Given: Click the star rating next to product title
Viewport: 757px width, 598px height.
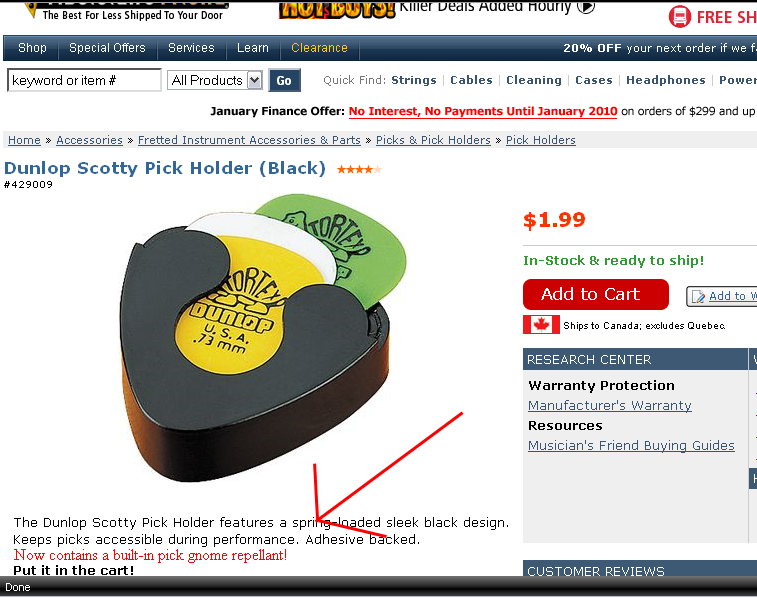Looking at the screenshot, I should click(359, 169).
